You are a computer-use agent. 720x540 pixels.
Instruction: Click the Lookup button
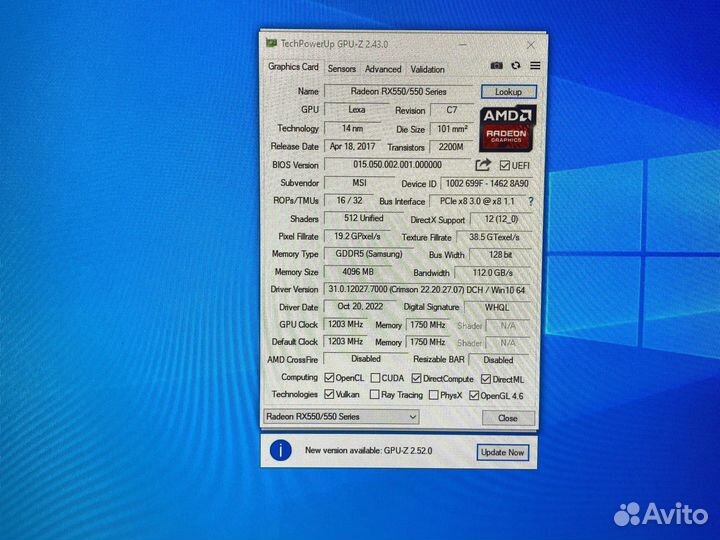[x=508, y=92]
